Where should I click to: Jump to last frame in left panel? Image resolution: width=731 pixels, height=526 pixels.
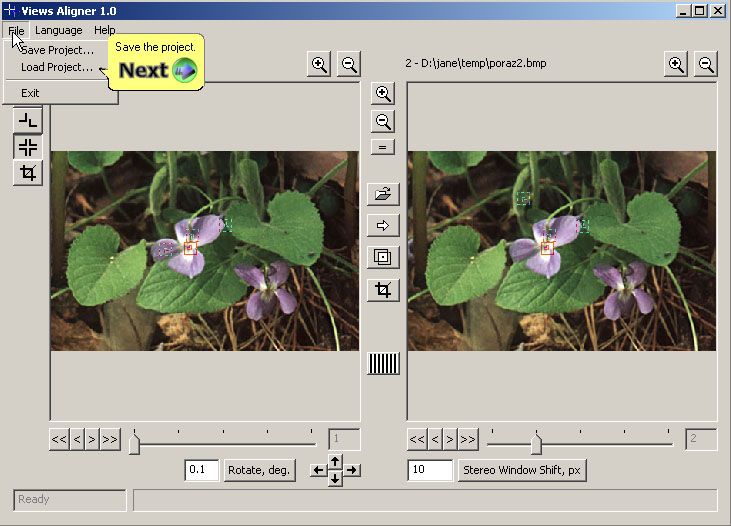109,439
